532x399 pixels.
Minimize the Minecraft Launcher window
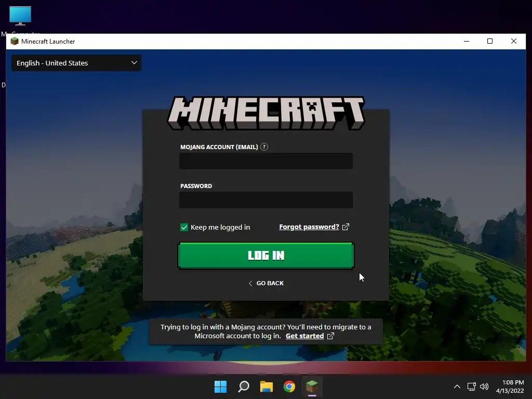pyautogui.click(x=467, y=42)
